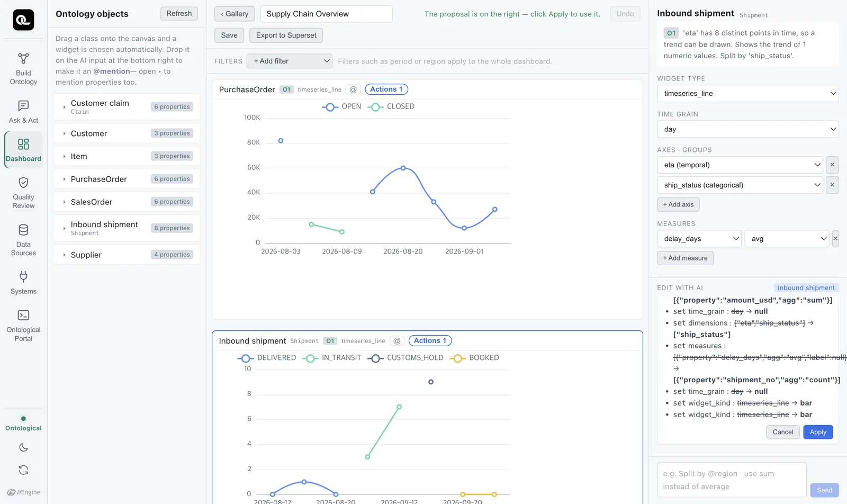The height and width of the screenshot is (504, 847).
Task: Expand the Supplier class
Action: point(65,255)
